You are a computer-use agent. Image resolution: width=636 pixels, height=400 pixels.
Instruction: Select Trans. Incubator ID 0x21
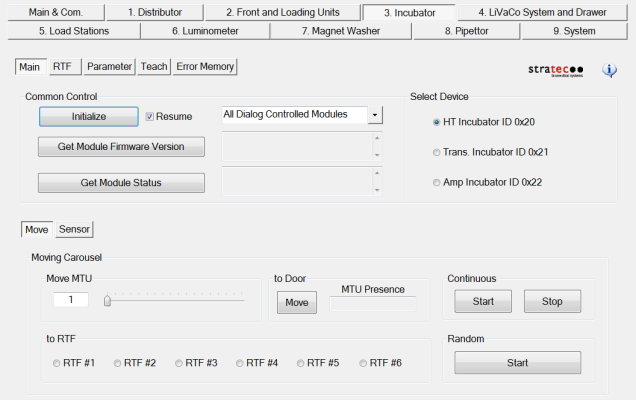pyautogui.click(x=437, y=152)
